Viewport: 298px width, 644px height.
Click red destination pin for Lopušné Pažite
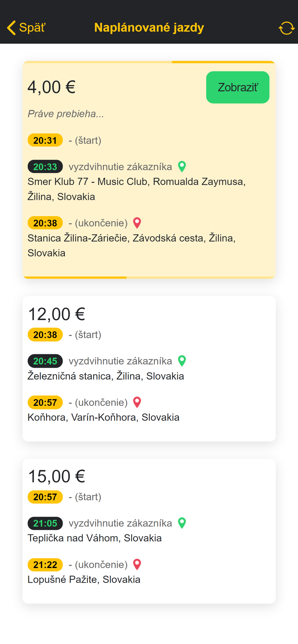tap(137, 564)
